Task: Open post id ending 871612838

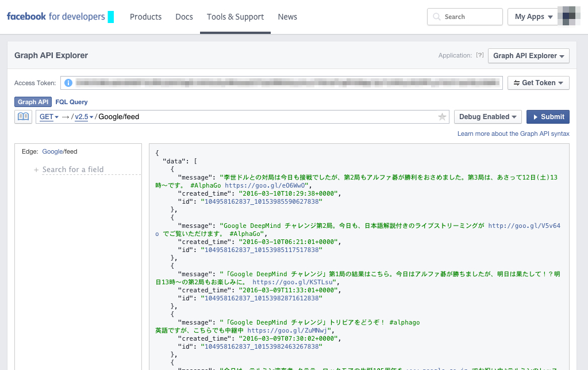Action: point(262,298)
